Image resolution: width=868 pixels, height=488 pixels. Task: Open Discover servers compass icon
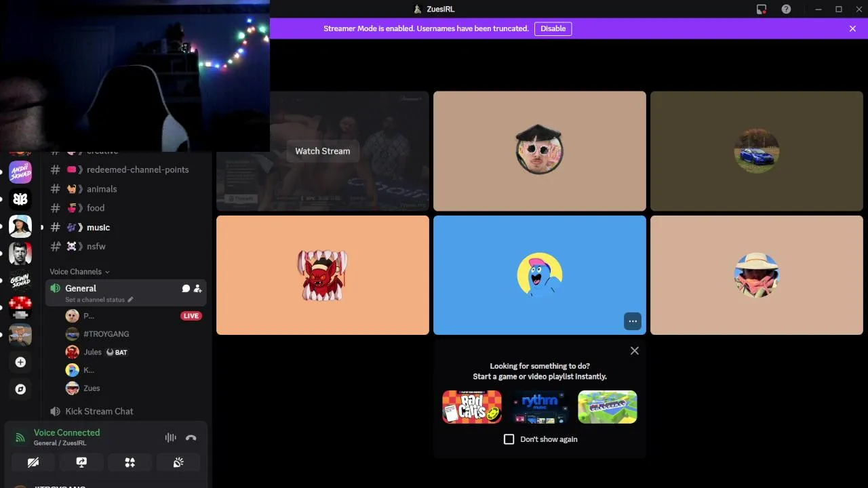20,389
